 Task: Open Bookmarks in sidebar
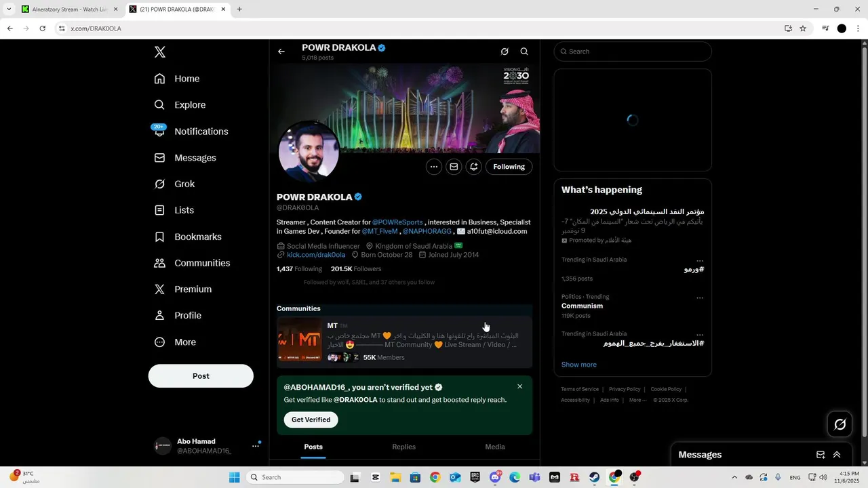(x=188, y=237)
